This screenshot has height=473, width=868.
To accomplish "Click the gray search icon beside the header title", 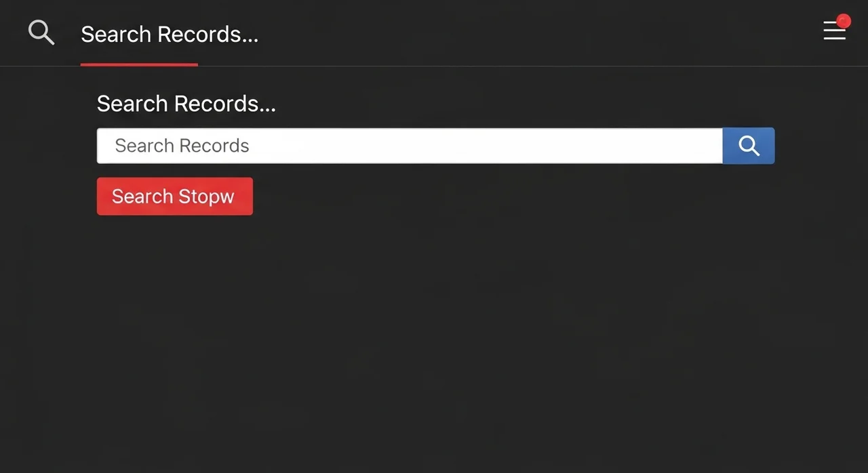I will (41, 33).
